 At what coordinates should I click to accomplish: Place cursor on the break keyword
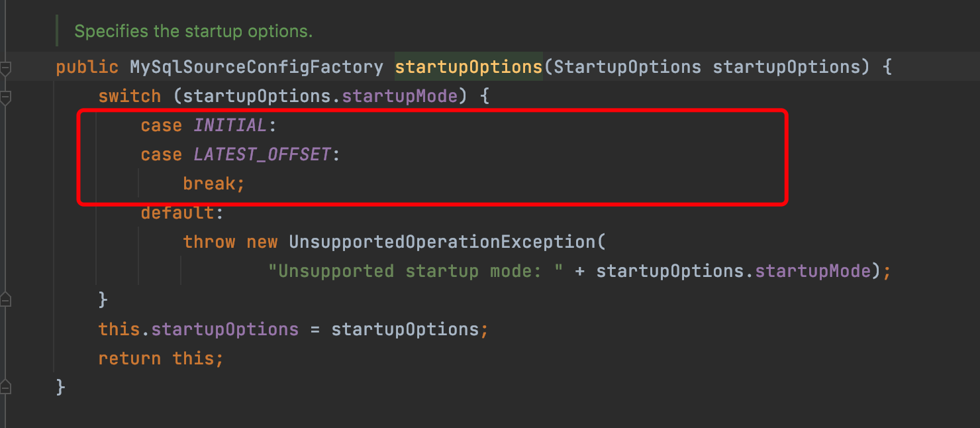click(x=214, y=184)
